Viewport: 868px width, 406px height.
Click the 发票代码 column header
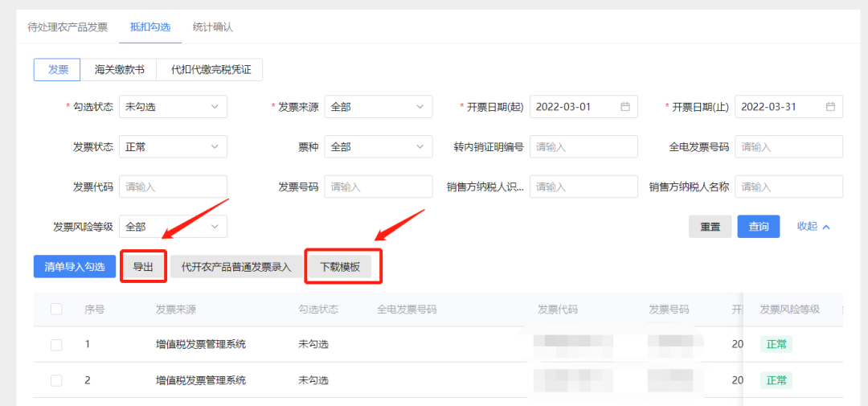click(558, 309)
